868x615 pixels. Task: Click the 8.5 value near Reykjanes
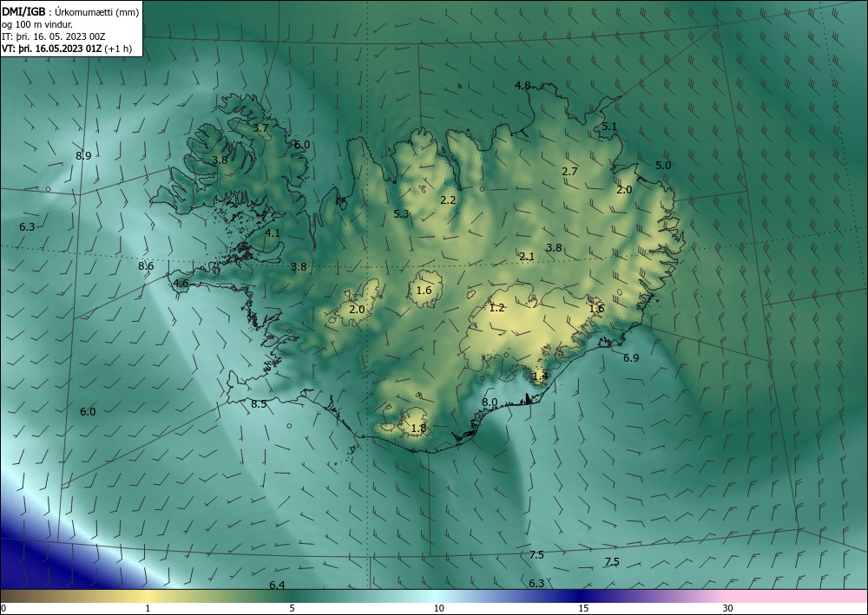[x=259, y=404]
